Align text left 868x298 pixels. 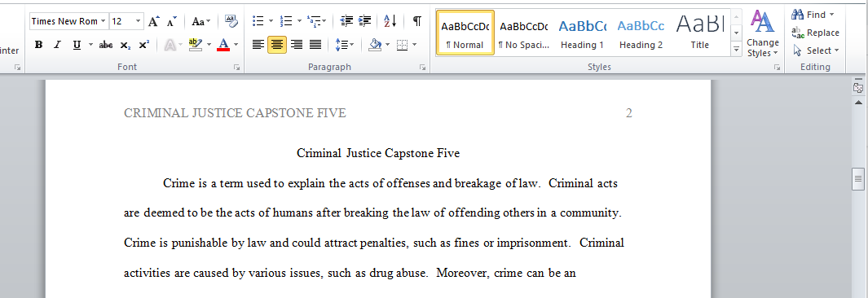[258, 45]
